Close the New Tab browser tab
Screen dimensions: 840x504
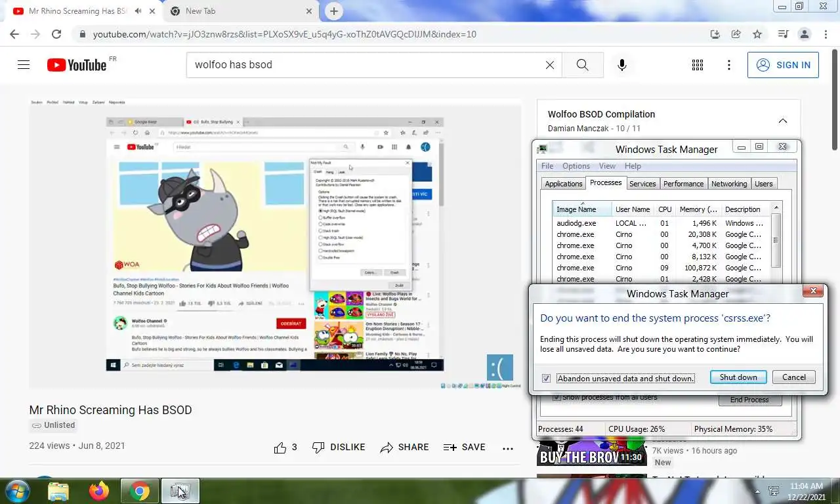click(x=309, y=11)
